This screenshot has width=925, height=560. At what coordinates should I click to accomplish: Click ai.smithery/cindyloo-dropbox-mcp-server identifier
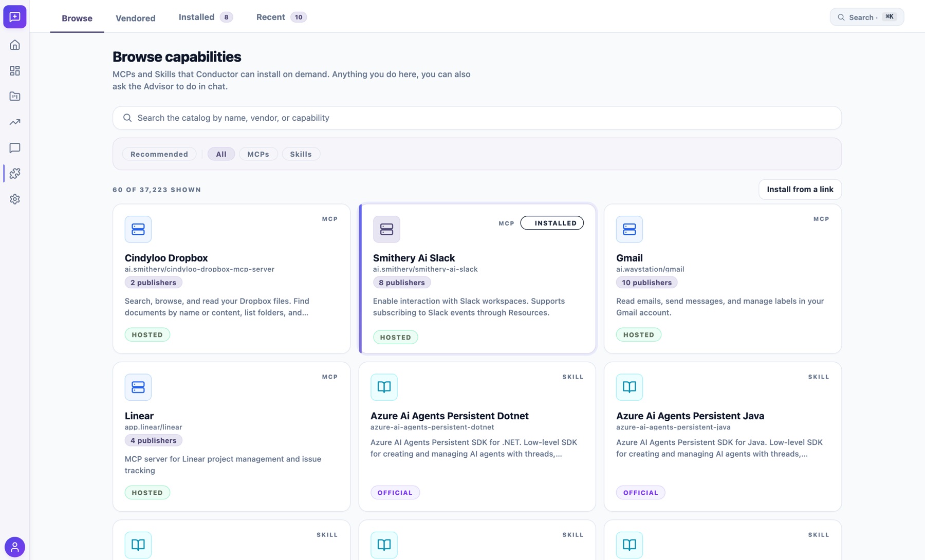(199, 269)
